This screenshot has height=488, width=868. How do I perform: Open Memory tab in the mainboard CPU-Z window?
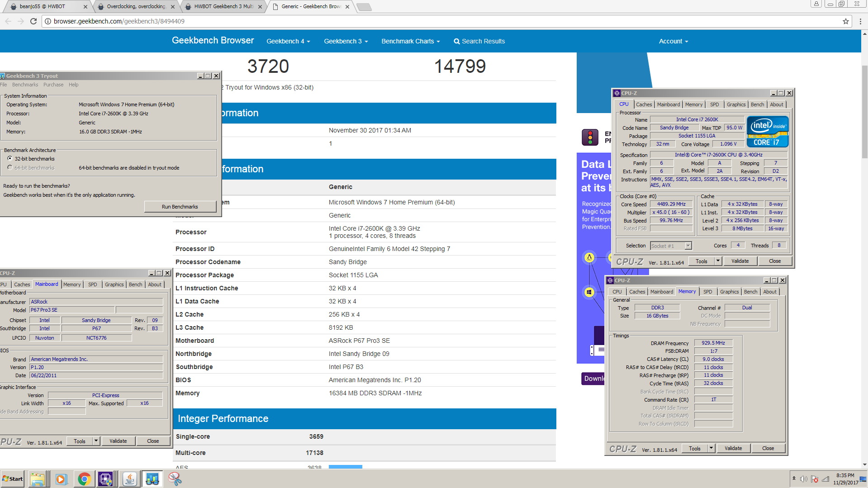click(x=72, y=284)
